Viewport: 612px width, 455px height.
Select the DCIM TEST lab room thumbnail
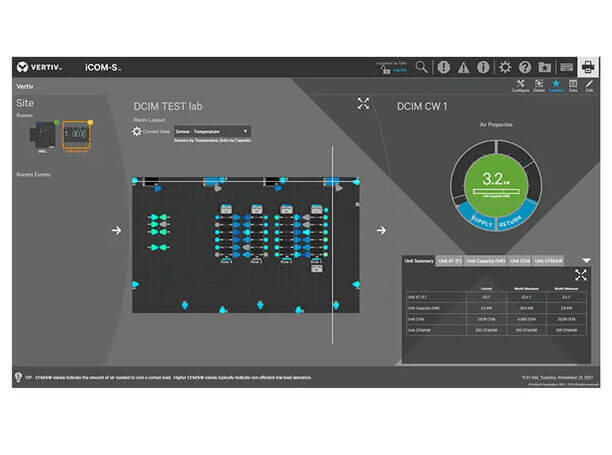[x=77, y=137]
